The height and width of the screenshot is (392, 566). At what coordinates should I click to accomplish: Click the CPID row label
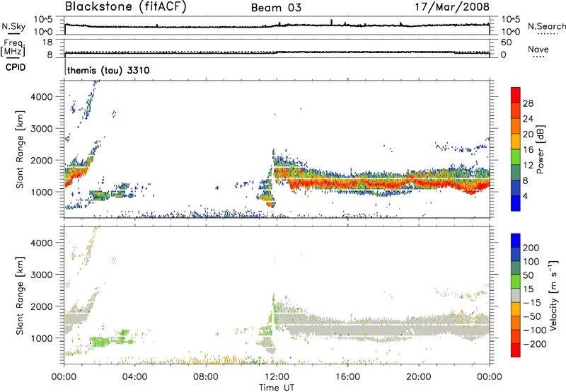16,67
